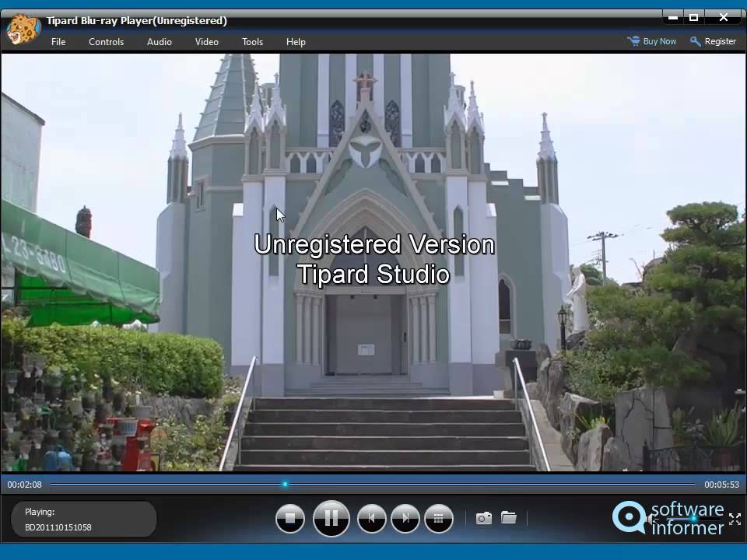Open the Help menu
The image size is (747, 560).
296,42
